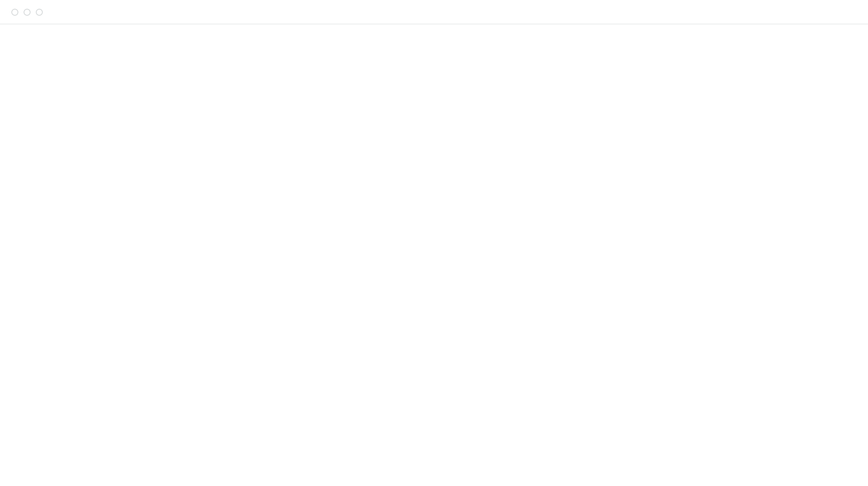
Task: Click the blank white content area
Action: [x=434, y=255]
